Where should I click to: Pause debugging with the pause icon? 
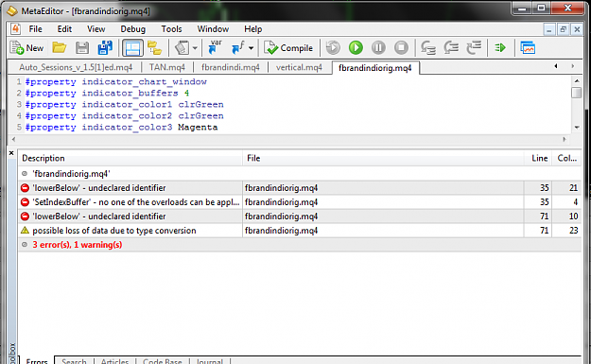pyautogui.click(x=378, y=48)
